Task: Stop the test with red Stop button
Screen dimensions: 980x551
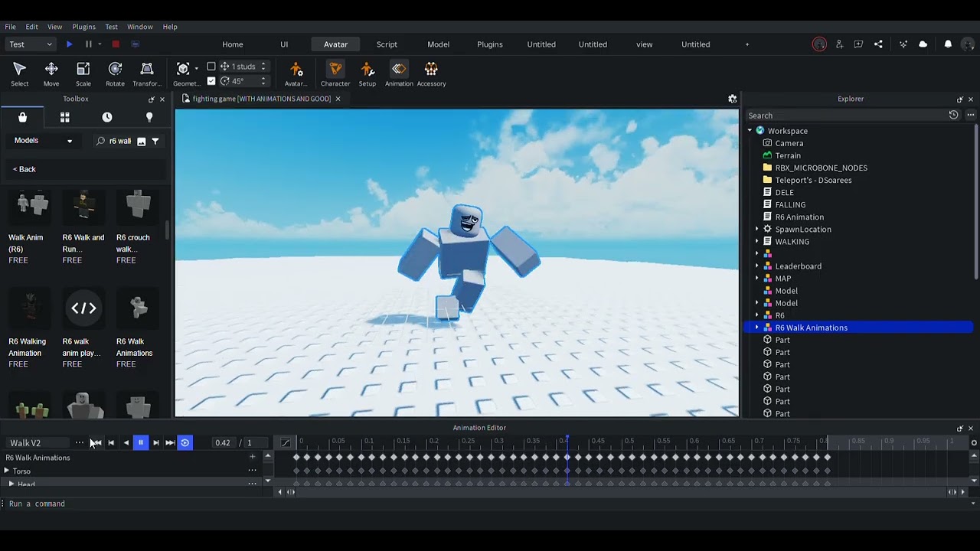Action: tap(116, 44)
